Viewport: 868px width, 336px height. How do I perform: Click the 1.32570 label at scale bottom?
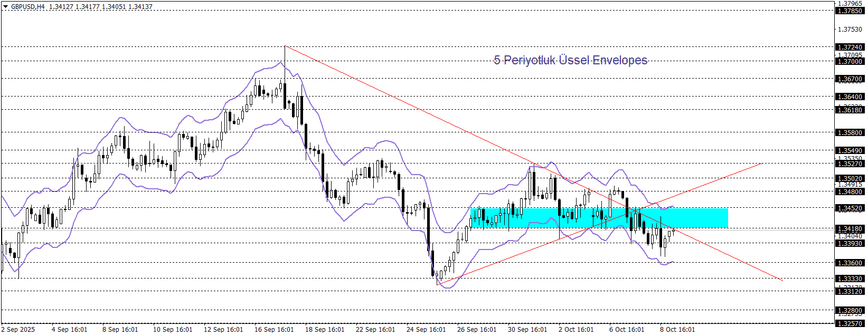point(850,323)
